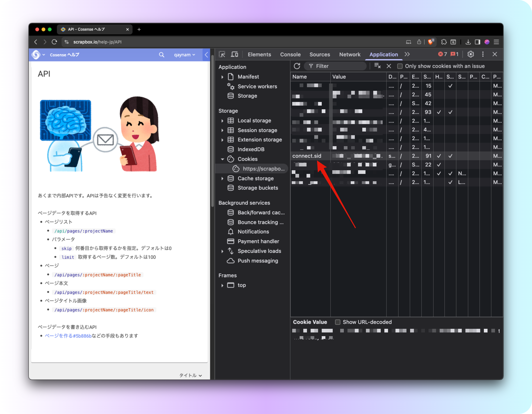Open the Service workers item
The width and height of the screenshot is (532, 414).
pyautogui.click(x=257, y=86)
